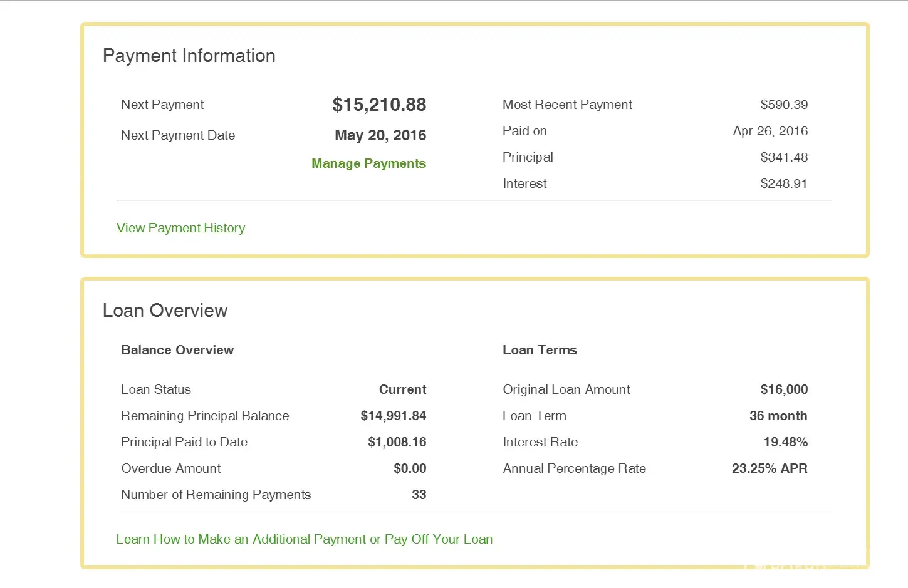The height and width of the screenshot is (588, 908).
Task: Click the Payment Information heading
Action: tap(189, 56)
